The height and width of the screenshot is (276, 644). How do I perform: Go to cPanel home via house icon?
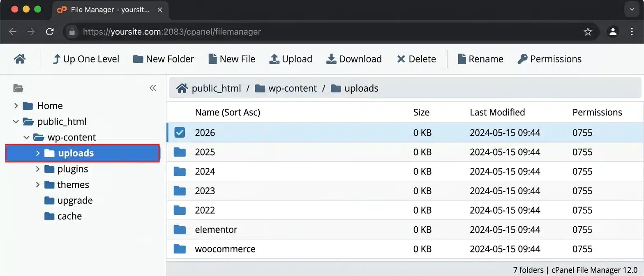[x=20, y=59]
